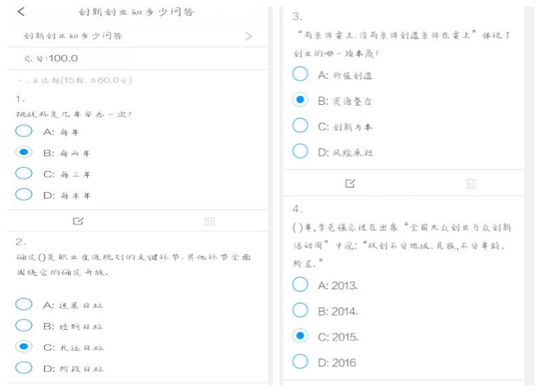Image resolution: width=541 pixels, height=392 pixels.
Task: Open edit icon below question 1
Action: coord(78,220)
